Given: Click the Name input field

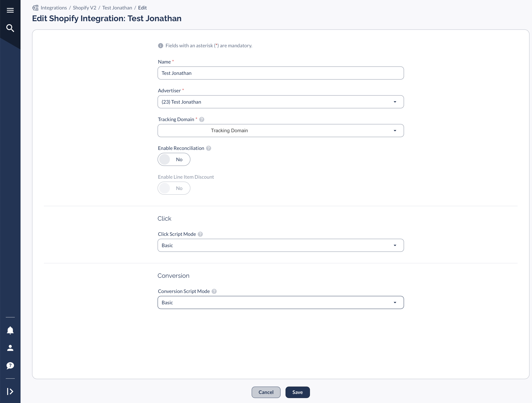Looking at the screenshot, I should point(281,73).
